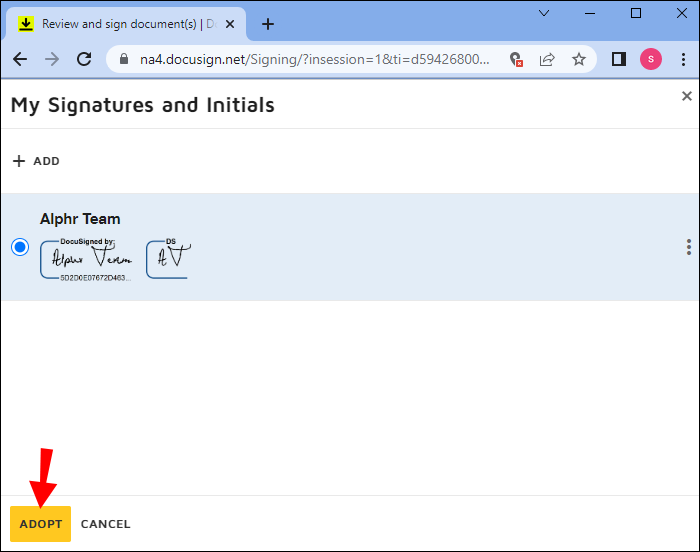Click the share page icon
Viewport: 700px width, 552px height.
pyautogui.click(x=547, y=59)
